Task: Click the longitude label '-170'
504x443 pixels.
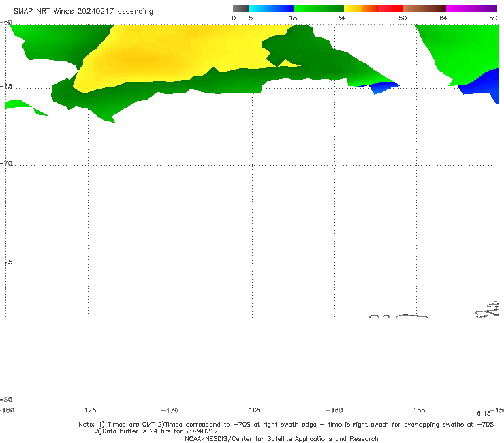Action: pyautogui.click(x=170, y=410)
